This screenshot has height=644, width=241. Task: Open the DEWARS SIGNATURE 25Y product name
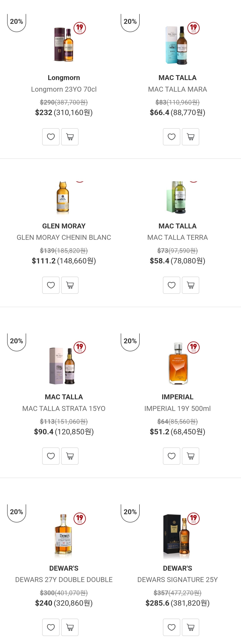click(177, 580)
